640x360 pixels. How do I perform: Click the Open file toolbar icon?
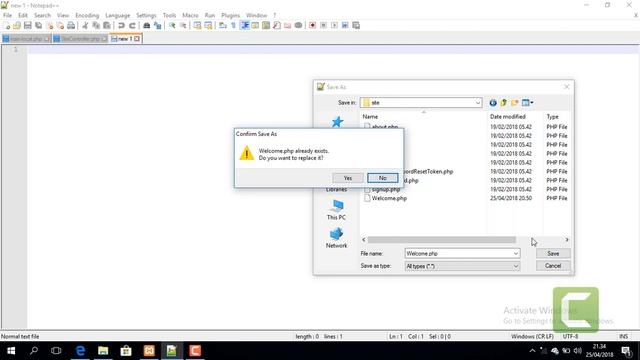click(17, 25)
